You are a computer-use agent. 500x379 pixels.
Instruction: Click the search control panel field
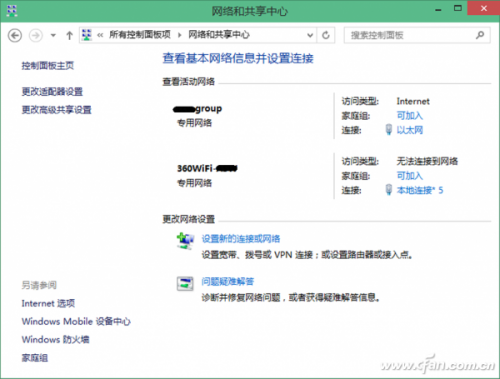click(x=417, y=35)
